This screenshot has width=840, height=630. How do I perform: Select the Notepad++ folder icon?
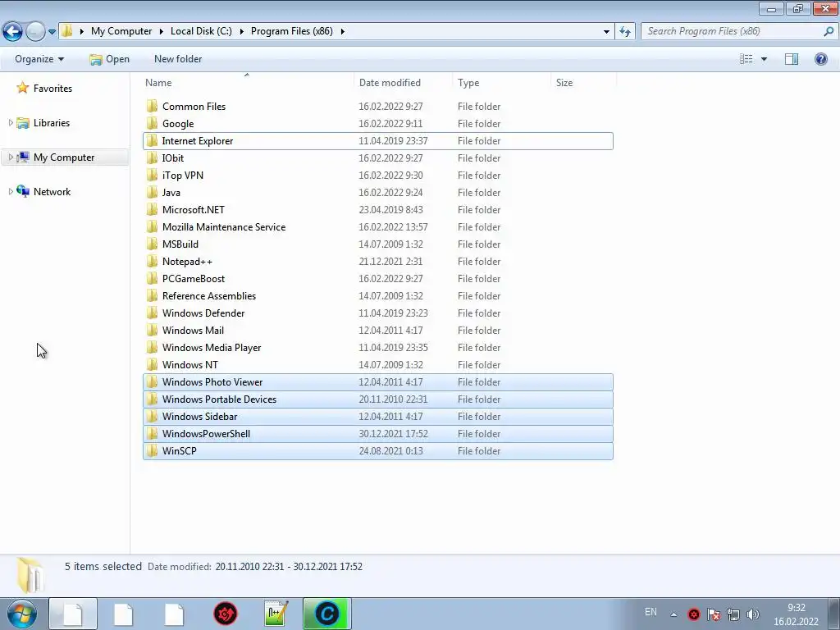[152, 261]
